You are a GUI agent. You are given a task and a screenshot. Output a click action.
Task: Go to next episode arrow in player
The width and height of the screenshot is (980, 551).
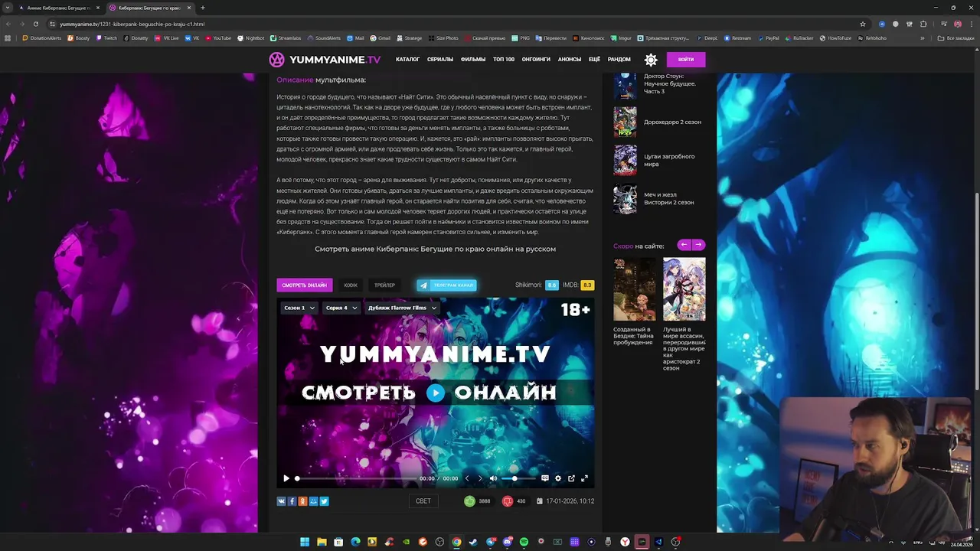tap(480, 478)
